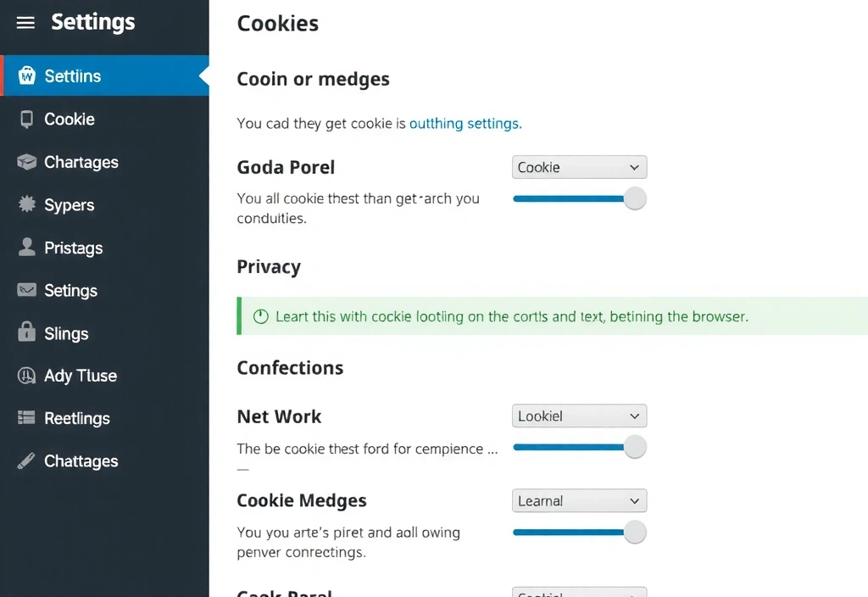868x597 pixels.
Task: Open the Lookiel dropdown for Net Work
Action: [x=579, y=416]
